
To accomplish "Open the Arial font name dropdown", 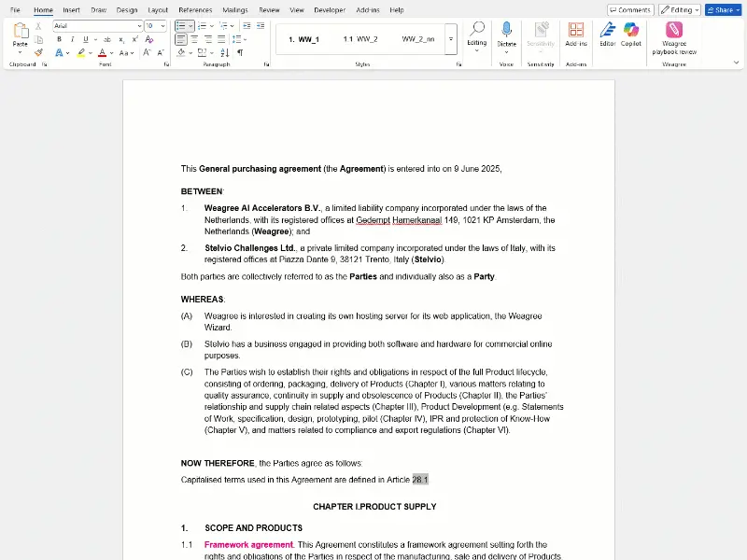I will pos(139,26).
